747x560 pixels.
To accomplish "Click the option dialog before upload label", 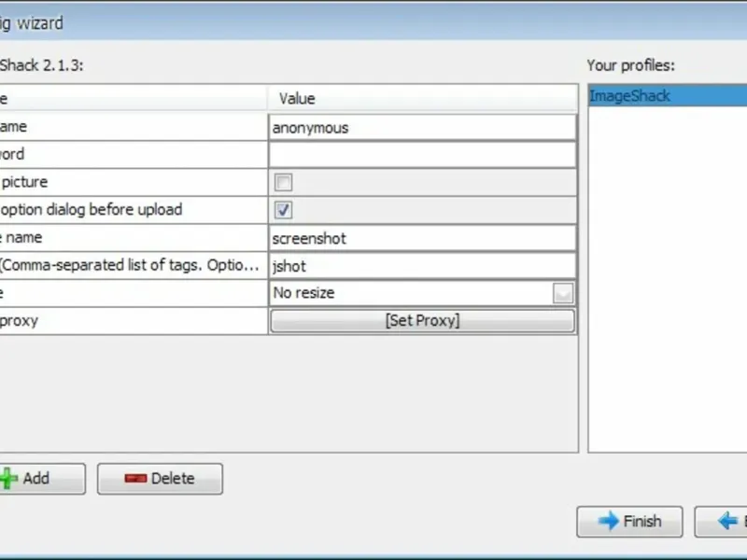I will 91,209.
